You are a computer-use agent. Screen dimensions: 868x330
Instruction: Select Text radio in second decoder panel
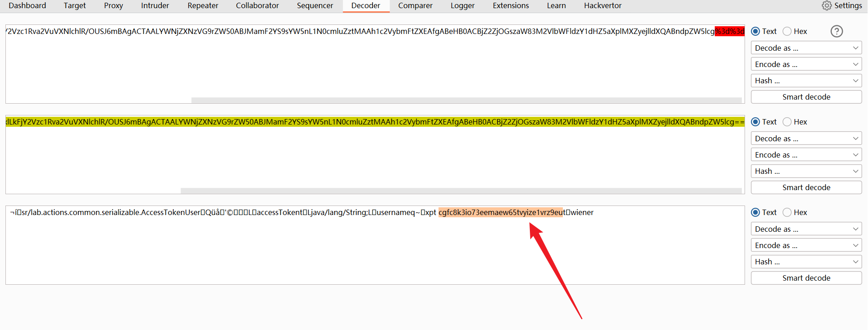pos(755,122)
